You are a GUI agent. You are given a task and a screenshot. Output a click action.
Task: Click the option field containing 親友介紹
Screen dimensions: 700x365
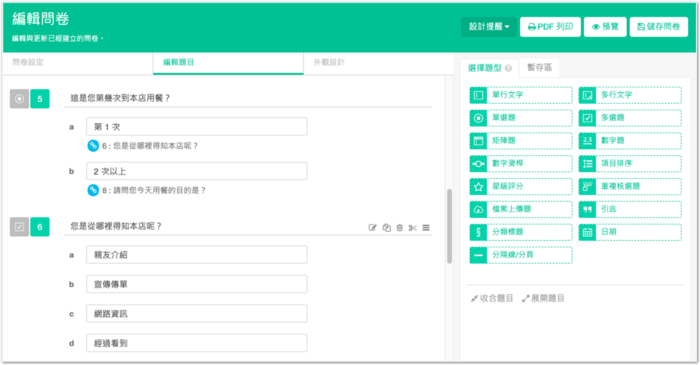click(x=196, y=255)
